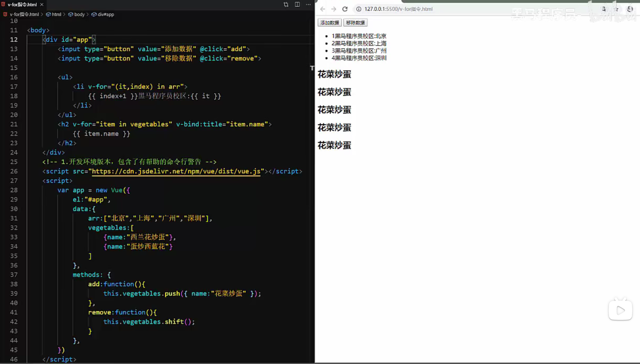Click the add:function(){ line
640x364 pixels.
coord(117,284)
